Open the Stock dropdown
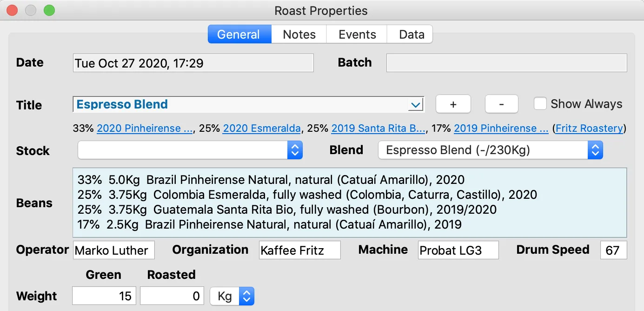 190,150
